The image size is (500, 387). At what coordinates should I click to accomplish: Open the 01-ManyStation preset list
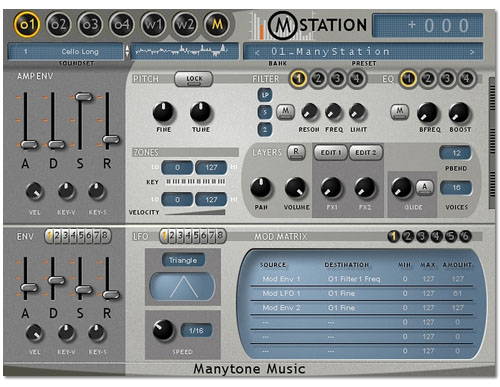click(363, 52)
